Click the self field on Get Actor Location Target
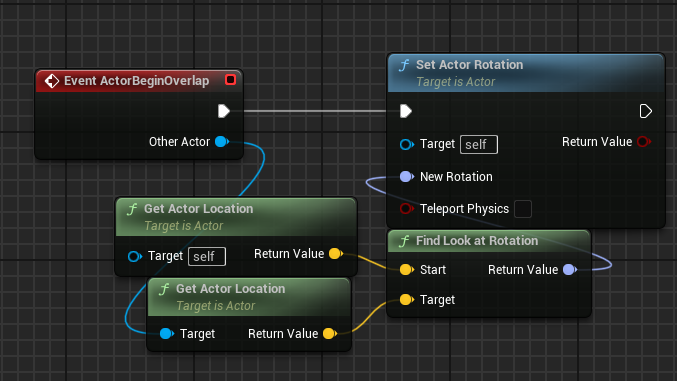Screen dimensions: 677x381 [207, 257]
